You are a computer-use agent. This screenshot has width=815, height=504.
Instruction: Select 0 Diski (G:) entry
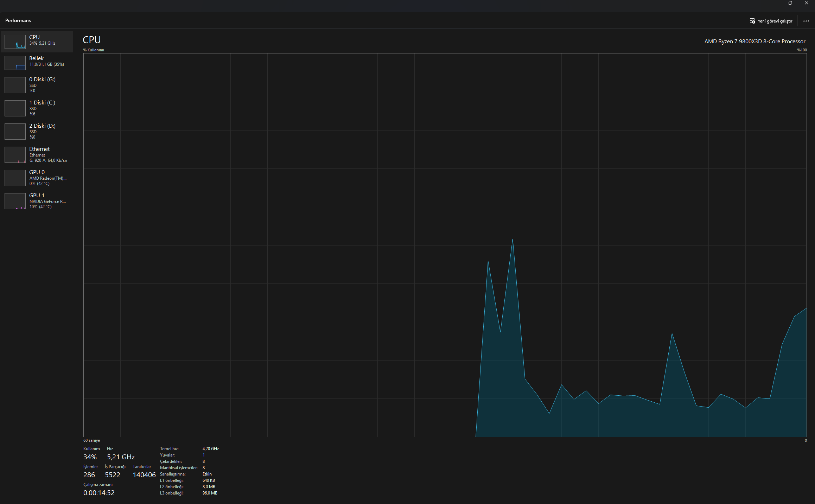pyautogui.click(x=37, y=85)
